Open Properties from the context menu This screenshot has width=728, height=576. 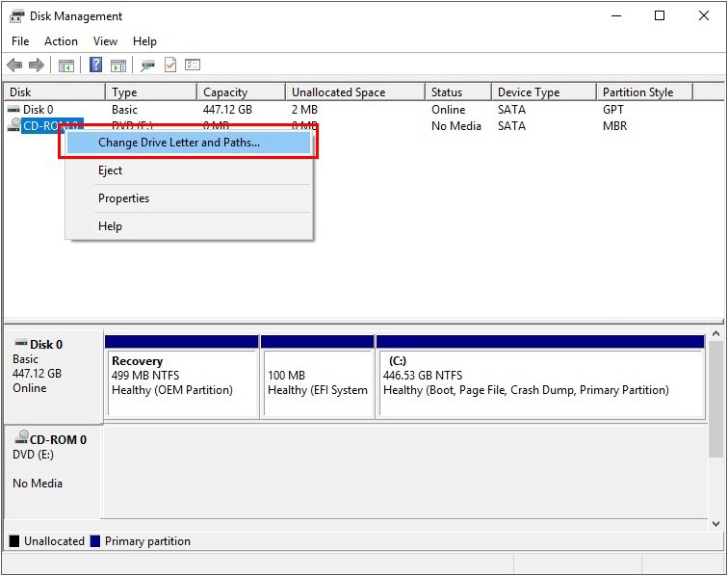123,198
